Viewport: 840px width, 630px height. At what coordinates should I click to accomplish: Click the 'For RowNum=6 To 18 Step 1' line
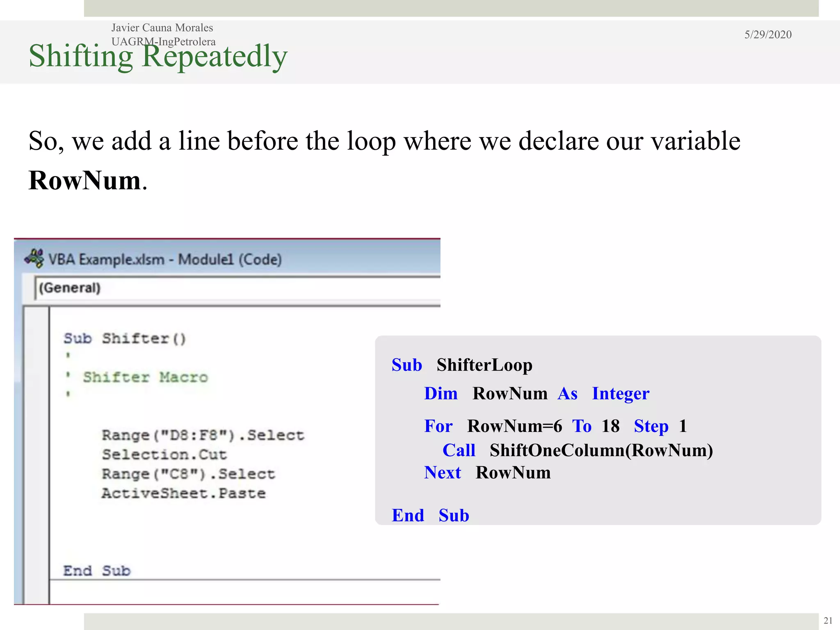[555, 426]
